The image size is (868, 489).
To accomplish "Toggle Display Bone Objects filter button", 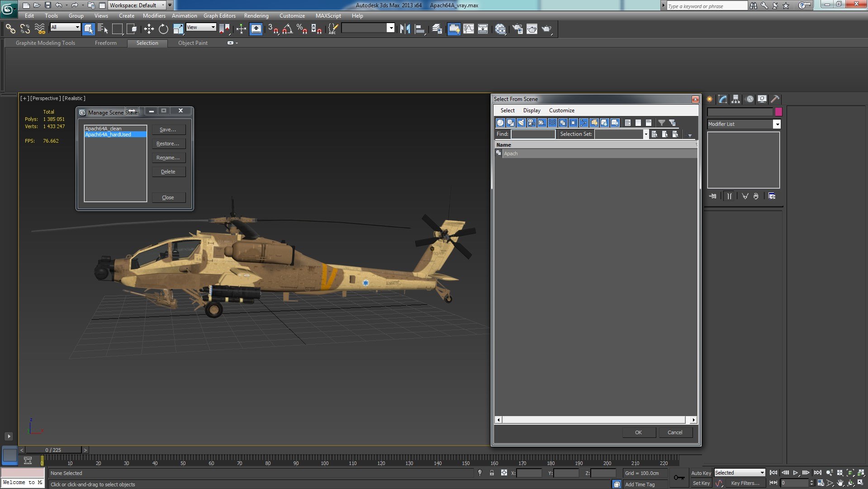I will [x=583, y=123].
